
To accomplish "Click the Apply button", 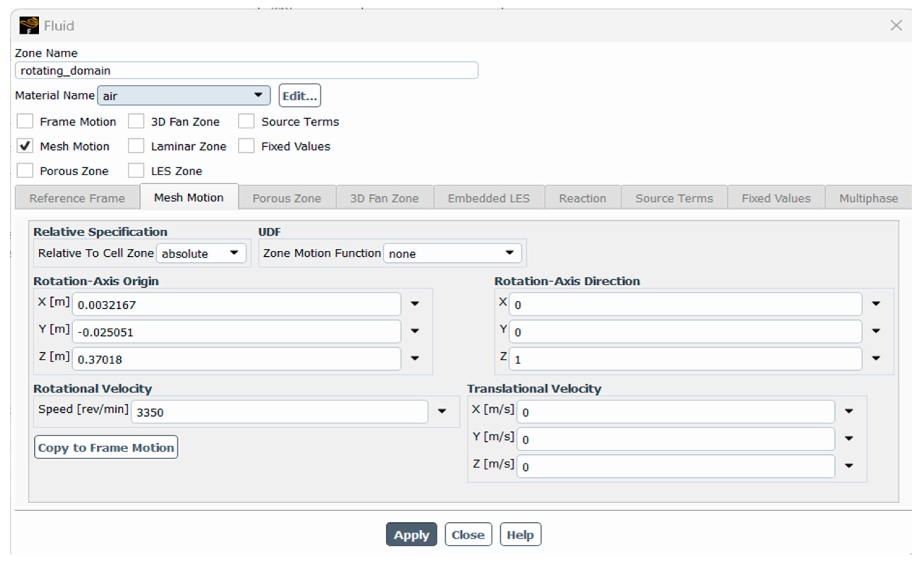I will pyautogui.click(x=411, y=534).
